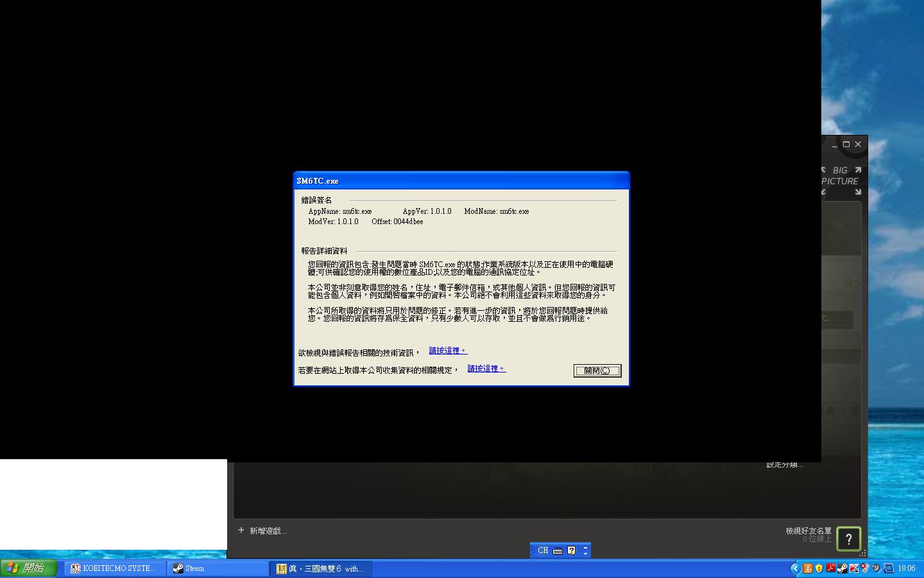This screenshot has height=578, width=924.
Task: Click AppVer: 1.0.1.0 text in dialog
Action: tap(427, 211)
